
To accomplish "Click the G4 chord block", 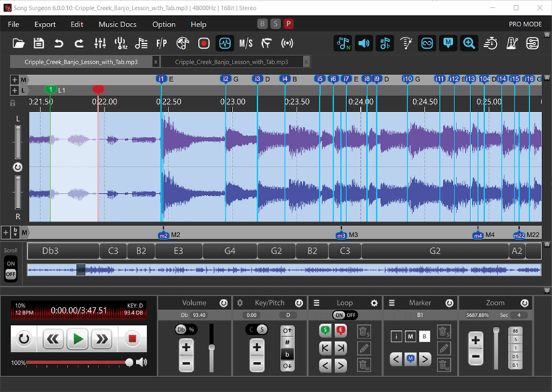I will tap(230, 251).
